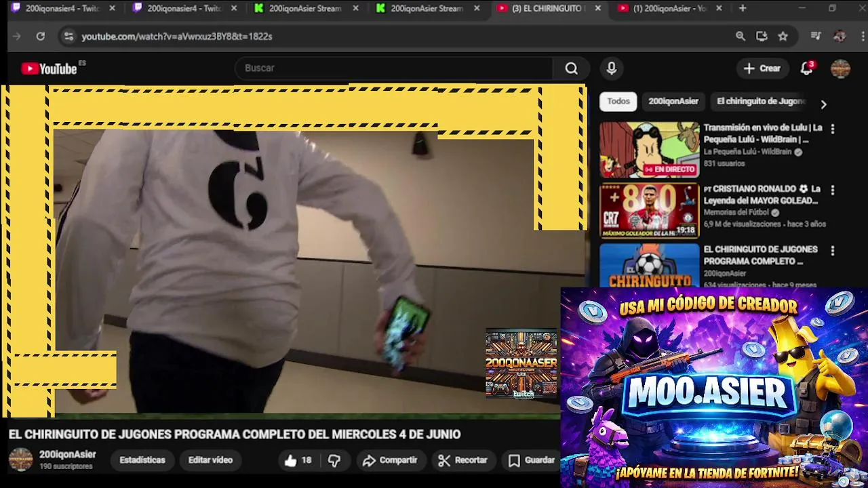Open CRISTIANO RONALDO La Leyenda video title
The width and height of the screenshot is (868, 488).
pyautogui.click(x=762, y=195)
